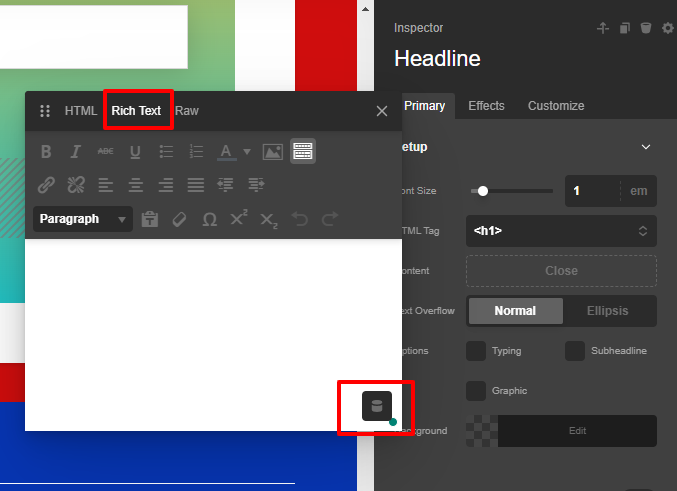Enable the Typing option checkbox
The width and height of the screenshot is (677, 491).
tap(476, 351)
